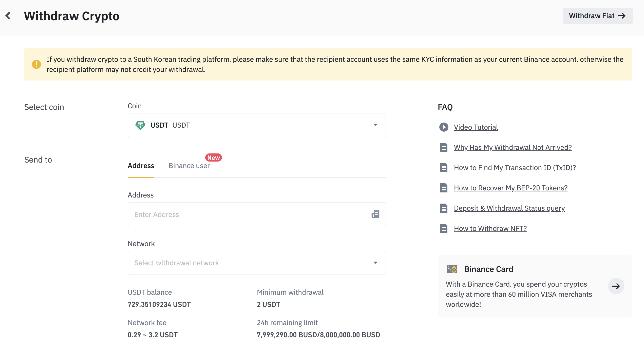
Task: Open the Select withdrawal network dropdown
Action: [x=256, y=263]
